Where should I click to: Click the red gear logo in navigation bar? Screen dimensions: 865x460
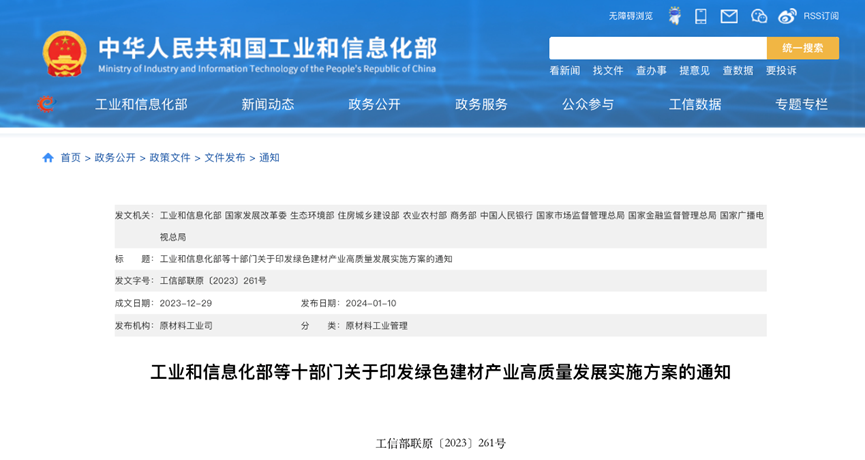(46, 104)
